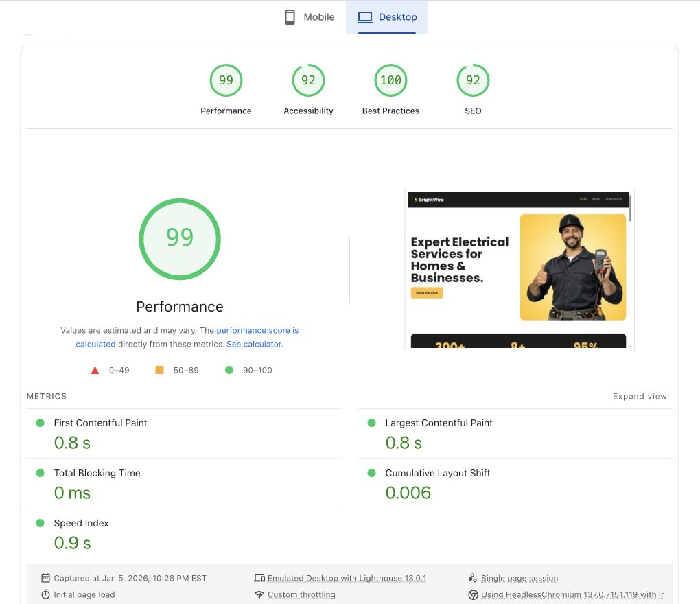The image size is (700, 604).
Task: Click the calendar capture-date icon in the footer
Action: coord(45,578)
